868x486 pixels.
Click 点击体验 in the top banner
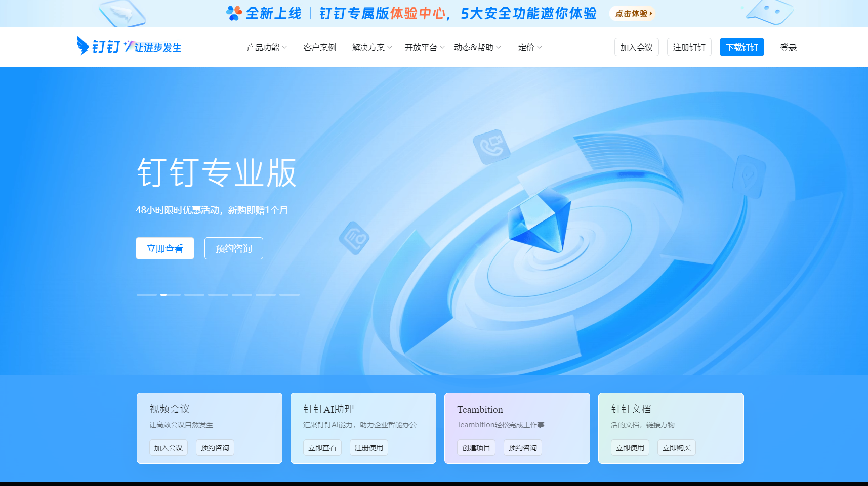633,14
